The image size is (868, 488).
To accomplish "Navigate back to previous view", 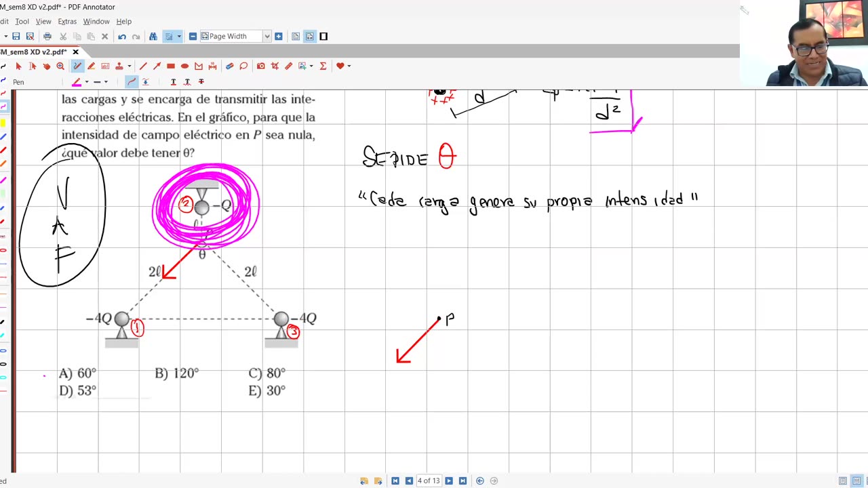I will (x=480, y=481).
